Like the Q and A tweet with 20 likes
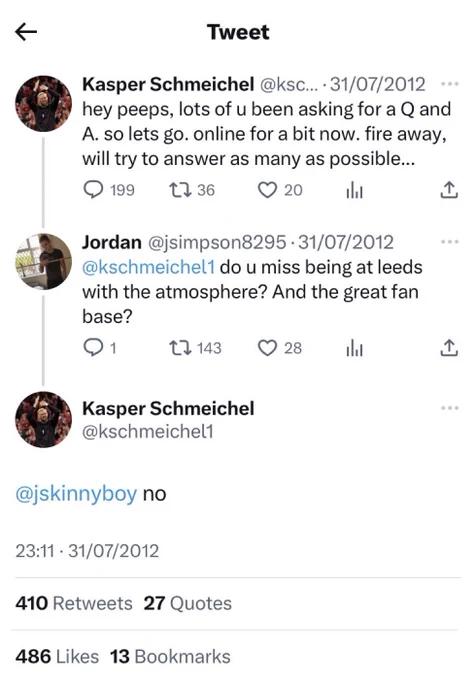Image resolution: width=476 pixels, height=680 pixels. click(x=280, y=190)
